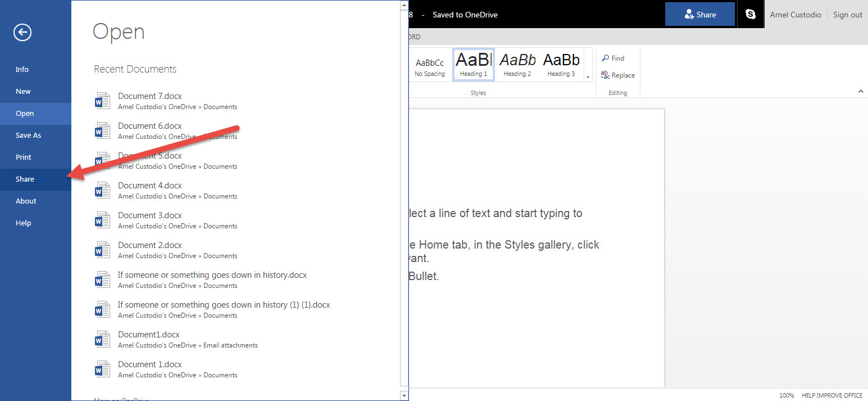This screenshot has height=401, width=868.
Task: Select Share in the File menu
Action: click(x=25, y=179)
